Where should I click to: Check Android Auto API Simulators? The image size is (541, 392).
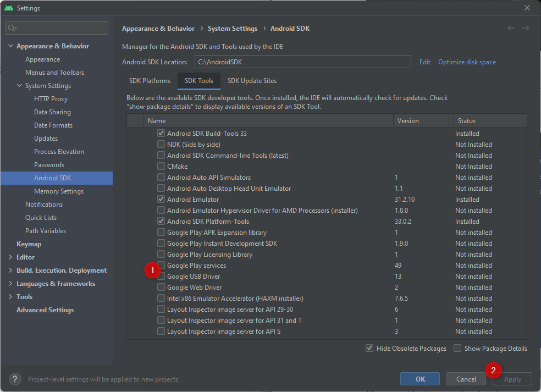coord(161,177)
